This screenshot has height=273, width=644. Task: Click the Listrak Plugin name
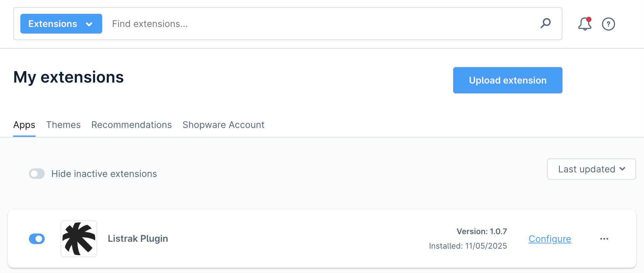(x=138, y=239)
